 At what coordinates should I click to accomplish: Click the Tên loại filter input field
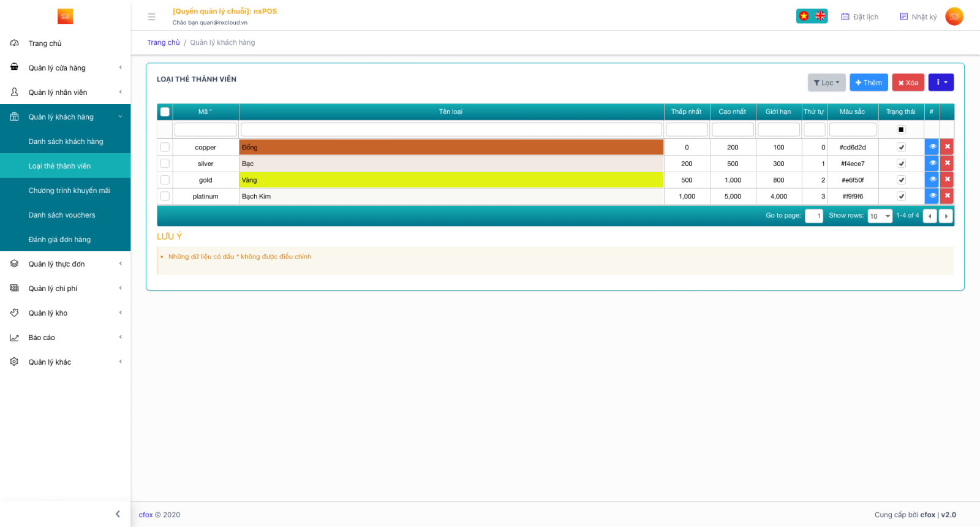451,130
